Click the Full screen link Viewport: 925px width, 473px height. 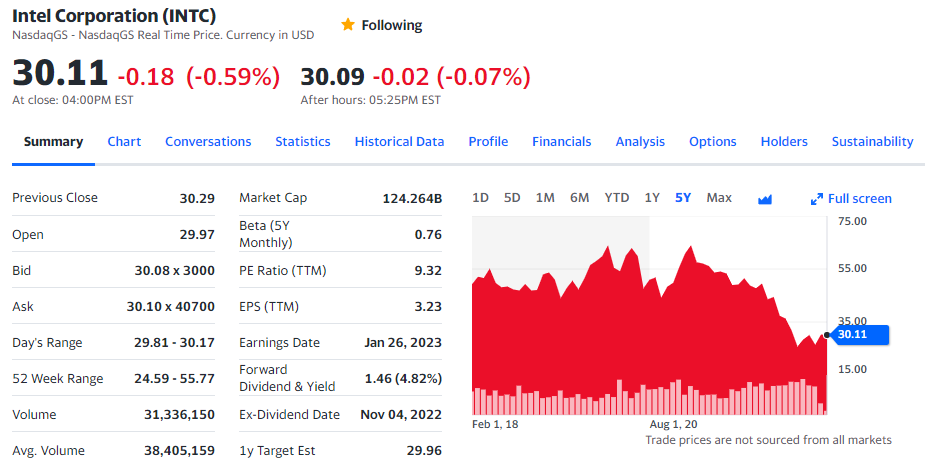click(860, 199)
